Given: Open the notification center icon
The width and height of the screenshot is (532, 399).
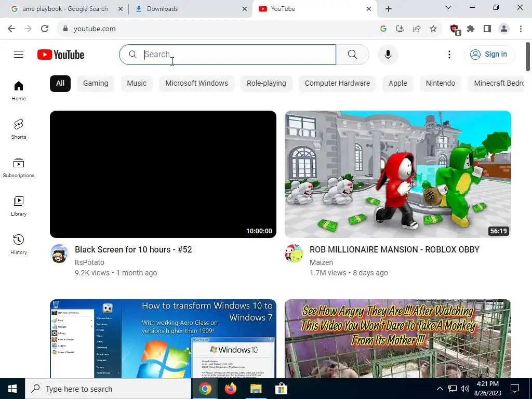Looking at the screenshot, I should click(x=515, y=389).
